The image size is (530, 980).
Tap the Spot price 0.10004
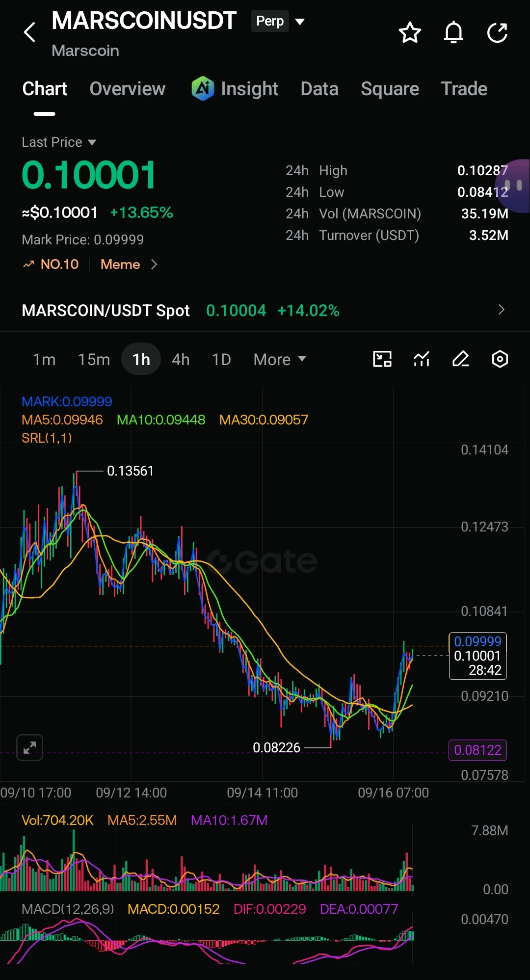point(236,311)
